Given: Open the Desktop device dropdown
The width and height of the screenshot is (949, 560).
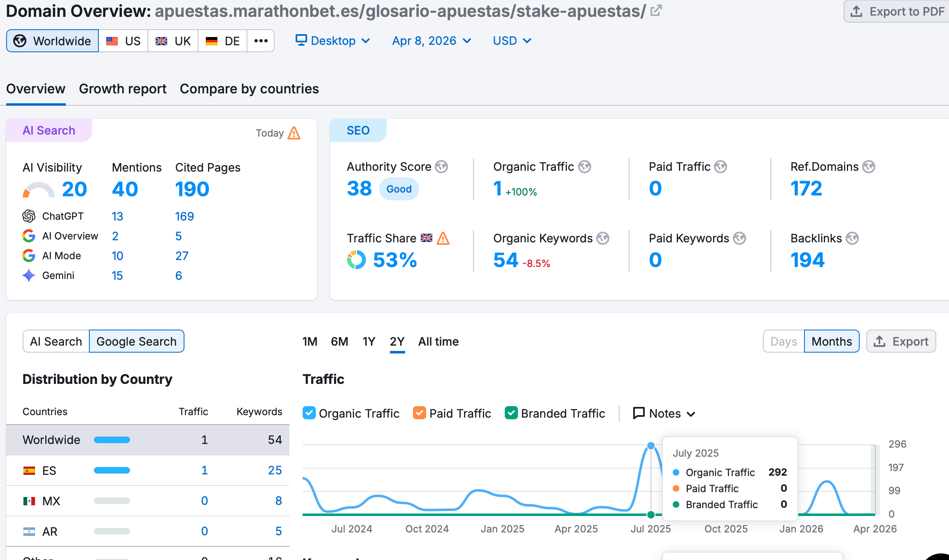Looking at the screenshot, I should pyautogui.click(x=333, y=41).
